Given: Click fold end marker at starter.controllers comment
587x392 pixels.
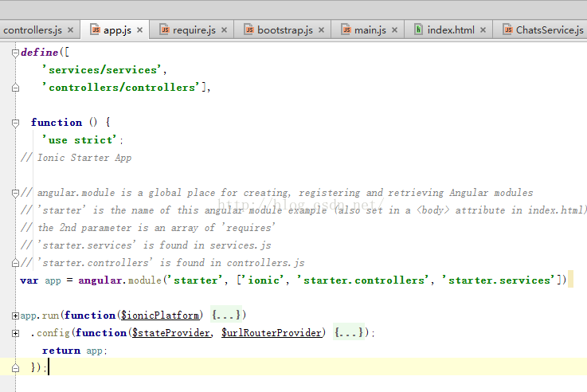Looking at the screenshot, I should point(15,263).
